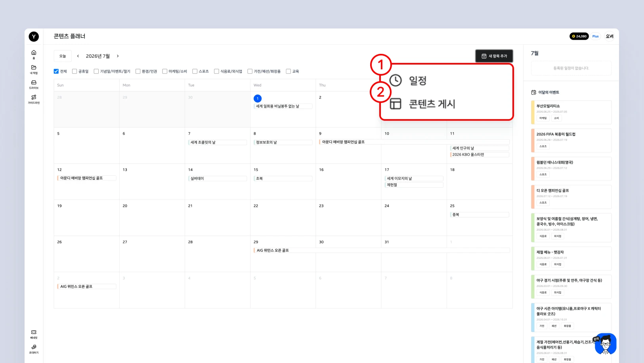Viewport: 644px width, 363px height.
Task: Check the 가전/패션/화장품 filter checkbox
Action: click(x=250, y=71)
